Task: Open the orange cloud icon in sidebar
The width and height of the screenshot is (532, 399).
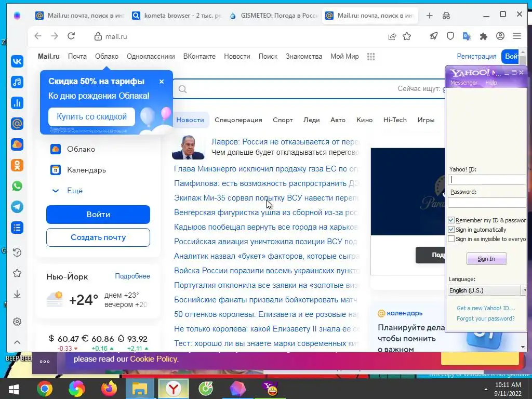Action: tap(17, 144)
